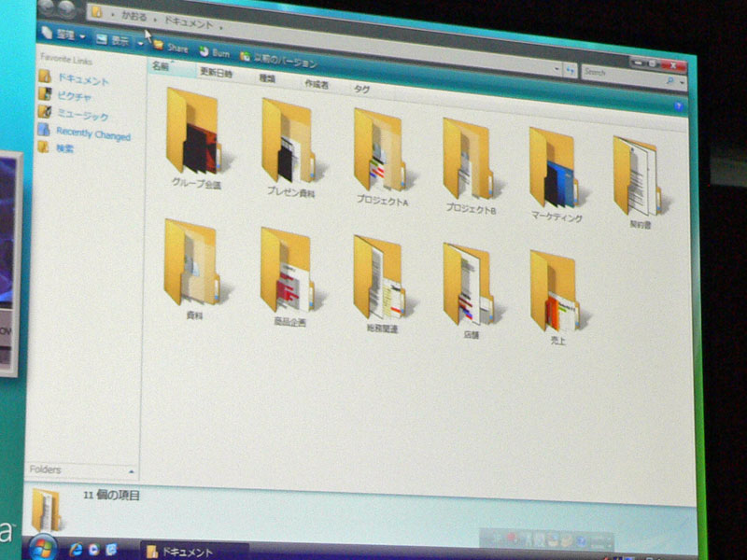747x560 pixels.
Task: Open the address bar history dropdown arrow
Action: (x=557, y=69)
